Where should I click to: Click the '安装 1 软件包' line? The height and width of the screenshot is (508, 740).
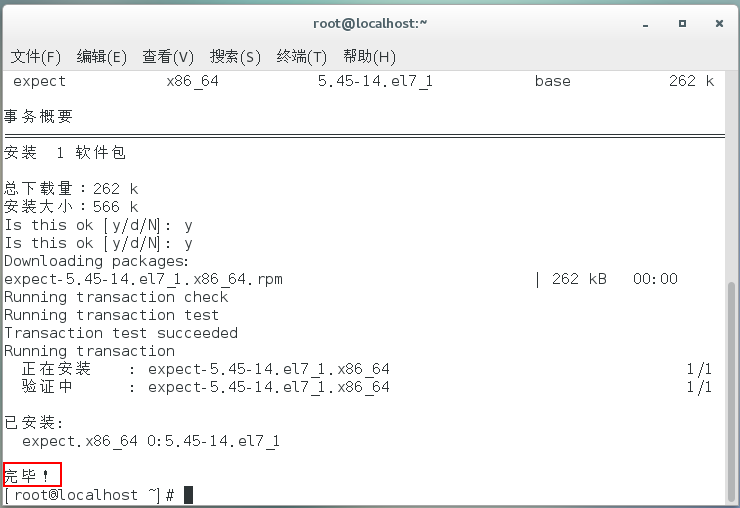[x=65, y=152]
